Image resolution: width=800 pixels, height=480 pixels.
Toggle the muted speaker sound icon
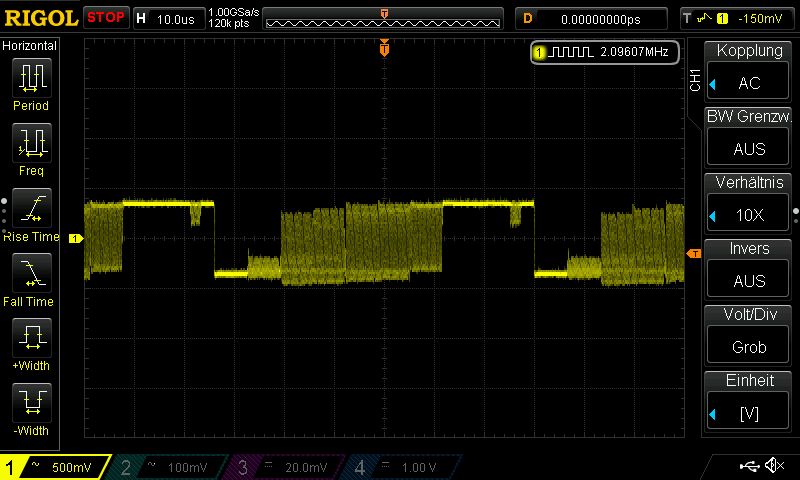click(773, 466)
